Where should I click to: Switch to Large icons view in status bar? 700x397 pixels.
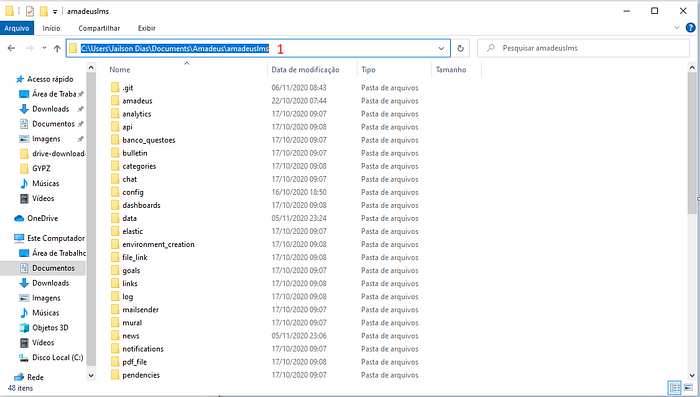688,388
